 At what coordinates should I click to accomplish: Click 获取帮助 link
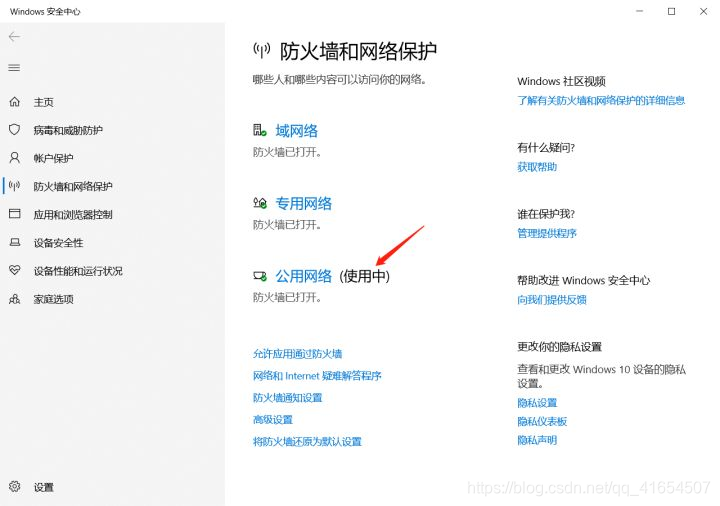[537, 167]
